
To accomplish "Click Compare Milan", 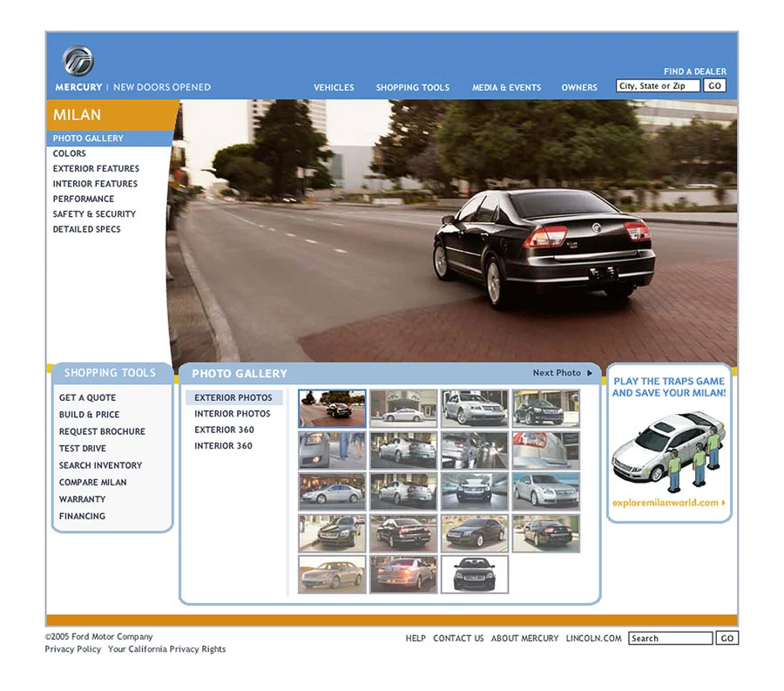I will pyautogui.click(x=92, y=483).
